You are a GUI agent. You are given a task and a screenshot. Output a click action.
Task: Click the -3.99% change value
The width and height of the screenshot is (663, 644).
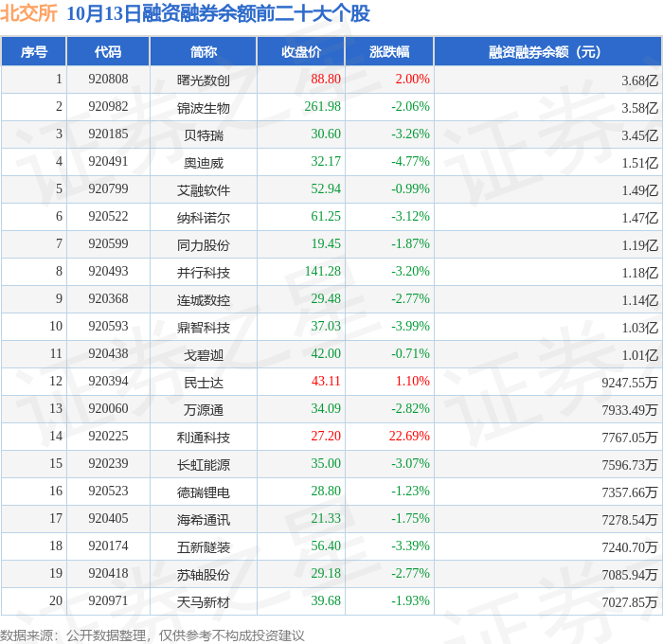coord(410,327)
